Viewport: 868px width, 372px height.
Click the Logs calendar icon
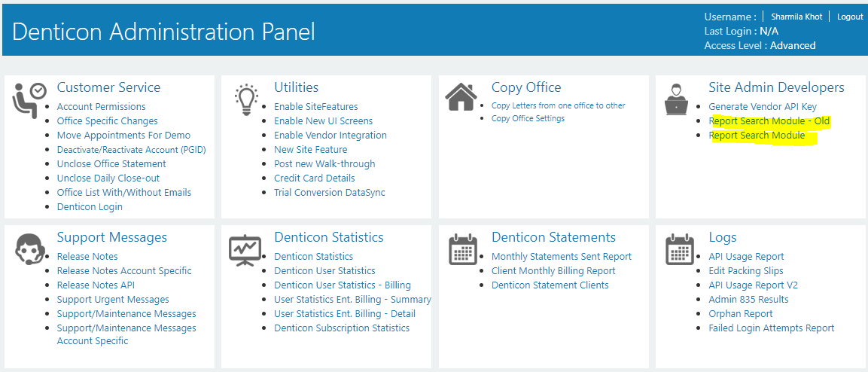pos(679,249)
